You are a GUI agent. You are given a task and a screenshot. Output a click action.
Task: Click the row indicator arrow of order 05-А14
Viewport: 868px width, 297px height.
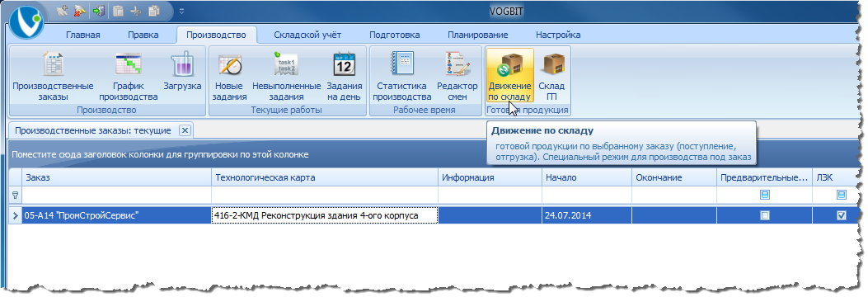point(16,215)
